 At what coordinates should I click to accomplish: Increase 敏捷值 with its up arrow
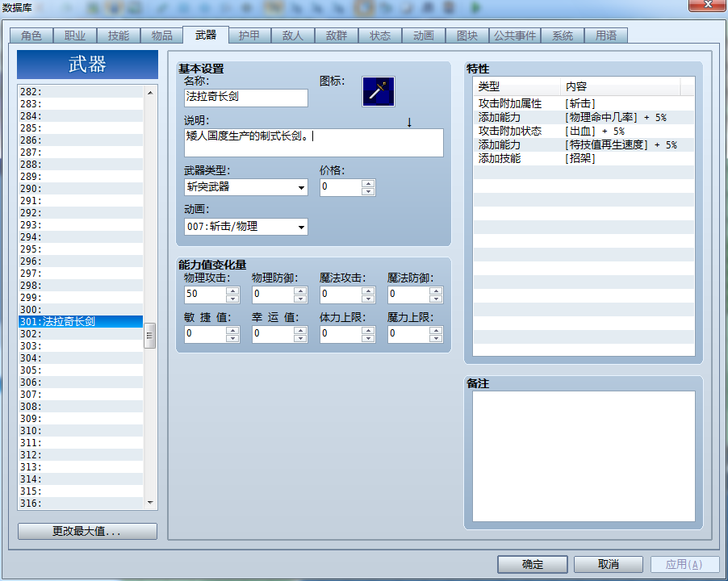232,330
